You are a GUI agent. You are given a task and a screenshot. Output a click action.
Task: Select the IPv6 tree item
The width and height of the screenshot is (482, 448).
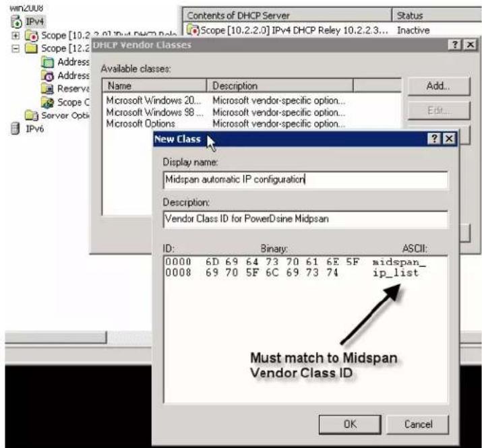click(34, 129)
